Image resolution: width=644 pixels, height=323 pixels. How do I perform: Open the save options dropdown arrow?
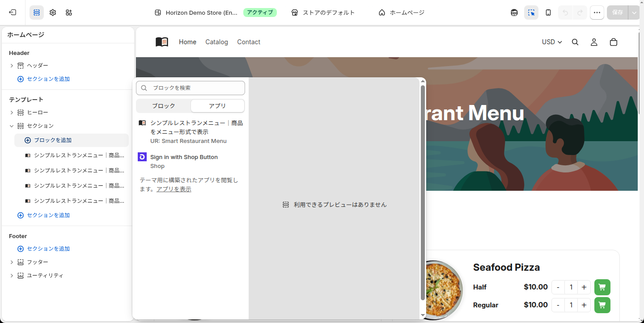[x=634, y=13]
